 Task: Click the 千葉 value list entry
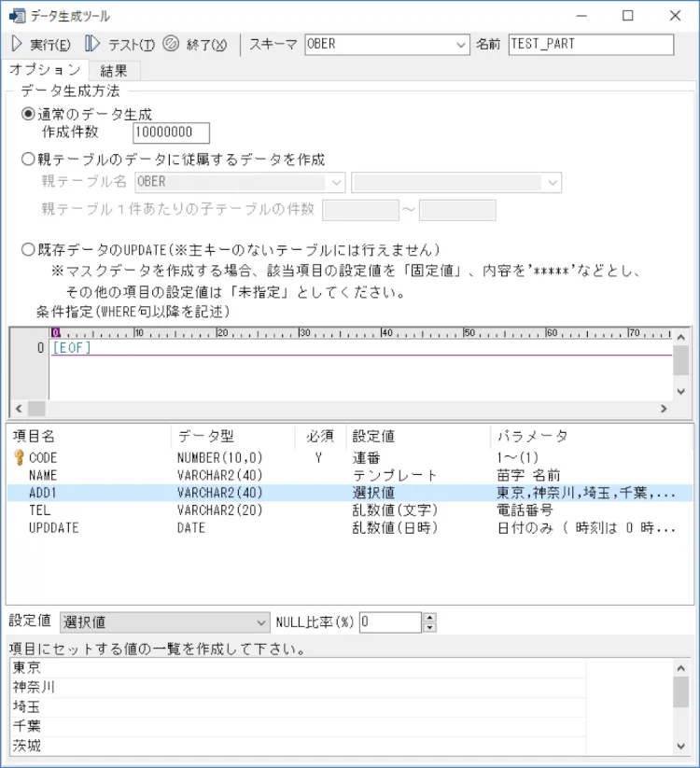(x=299, y=726)
